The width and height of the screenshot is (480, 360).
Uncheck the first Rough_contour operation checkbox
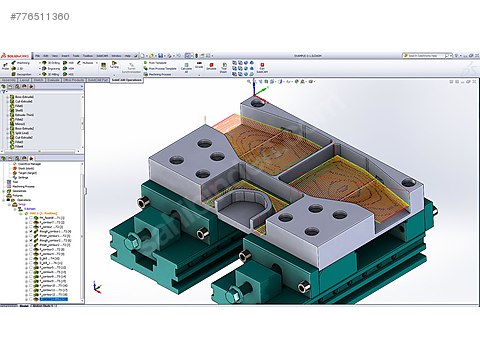pos(31,231)
